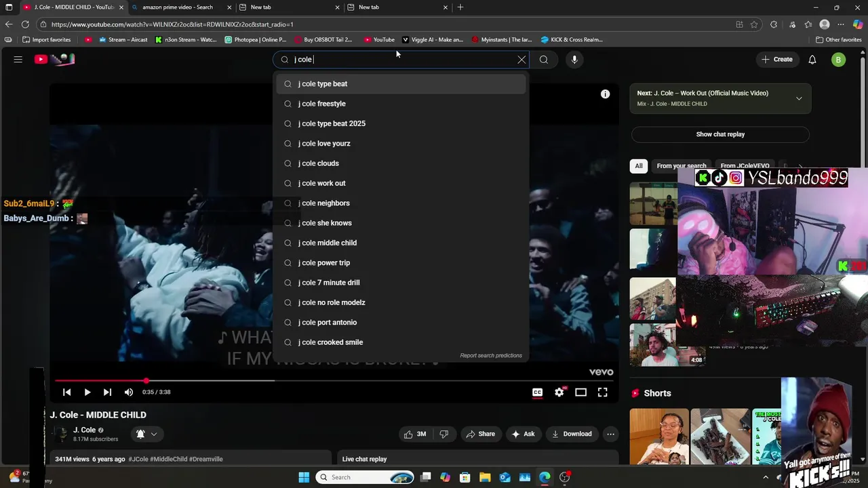Click the Create button

click(x=777, y=60)
